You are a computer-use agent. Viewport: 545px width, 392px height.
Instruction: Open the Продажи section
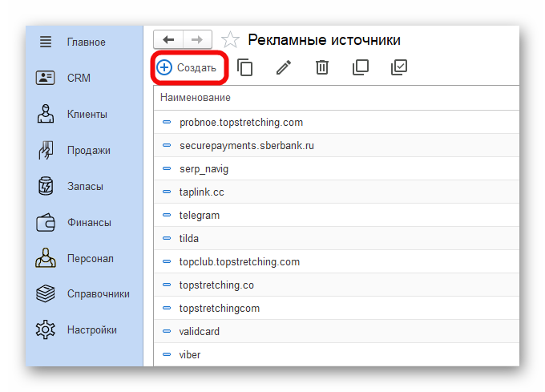(x=89, y=150)
